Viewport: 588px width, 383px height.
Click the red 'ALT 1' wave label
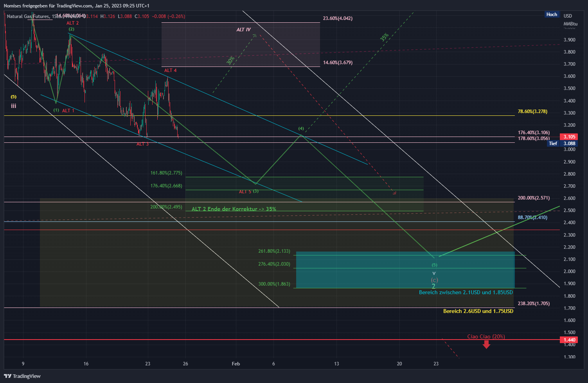point(68,111)
